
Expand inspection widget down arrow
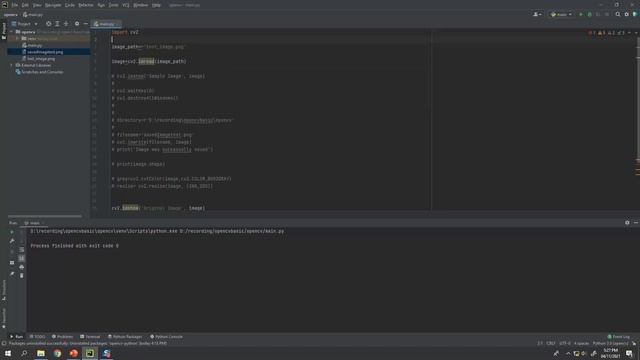coord(636,33)
